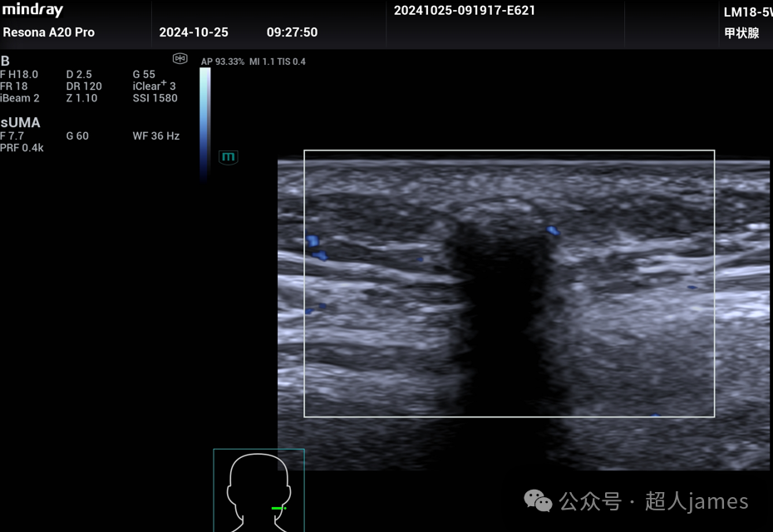
Task: Click the blue flow signal at ROI left
Action: coord(313,242)
